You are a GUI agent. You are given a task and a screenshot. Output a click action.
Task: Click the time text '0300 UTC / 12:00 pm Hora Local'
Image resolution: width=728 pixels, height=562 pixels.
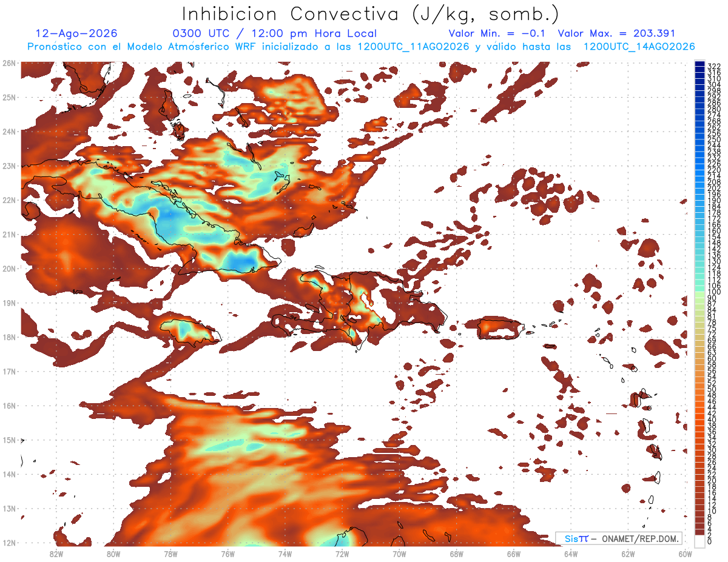[275, 33]
